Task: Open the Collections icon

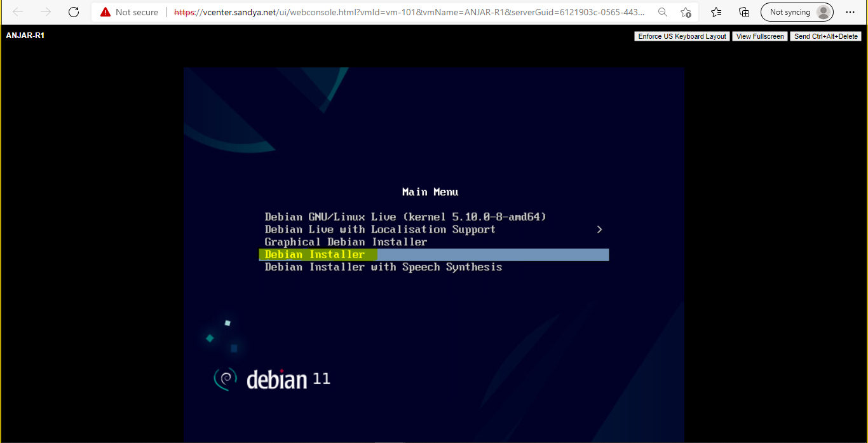Action: pyautogui.click(x=744, y=12)
